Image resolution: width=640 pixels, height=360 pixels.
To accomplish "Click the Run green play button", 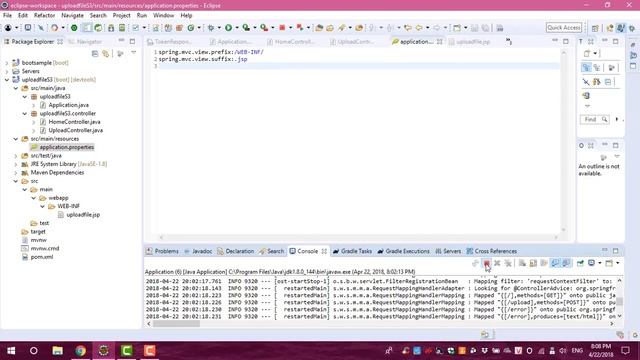I will click(x=229, y=28).
